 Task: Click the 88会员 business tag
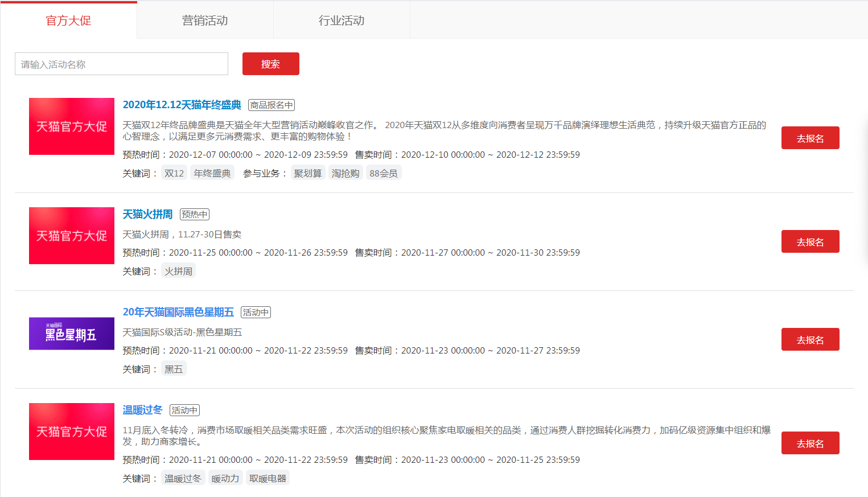coord(384,173)
